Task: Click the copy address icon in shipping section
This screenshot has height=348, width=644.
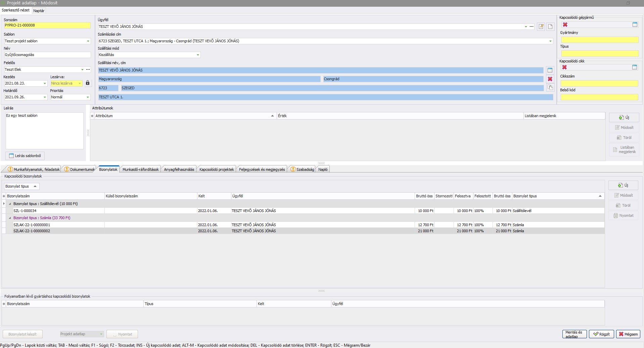Action: coord(550,88)
